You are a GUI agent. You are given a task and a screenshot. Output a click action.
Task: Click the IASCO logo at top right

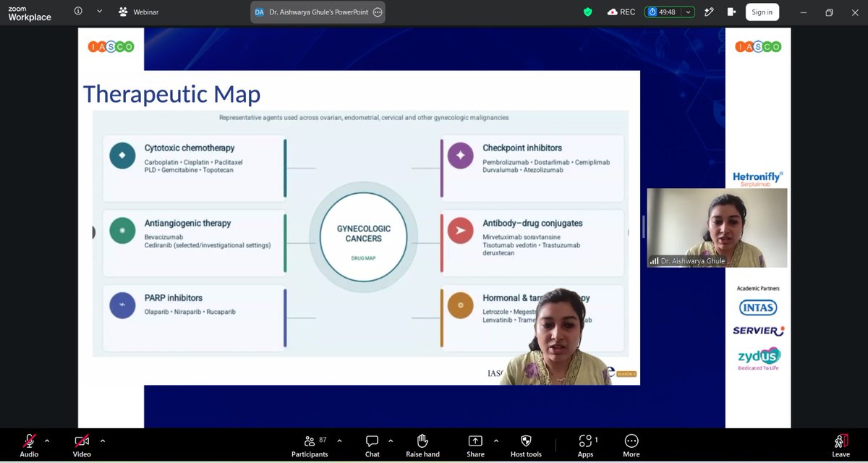point(758,46)
